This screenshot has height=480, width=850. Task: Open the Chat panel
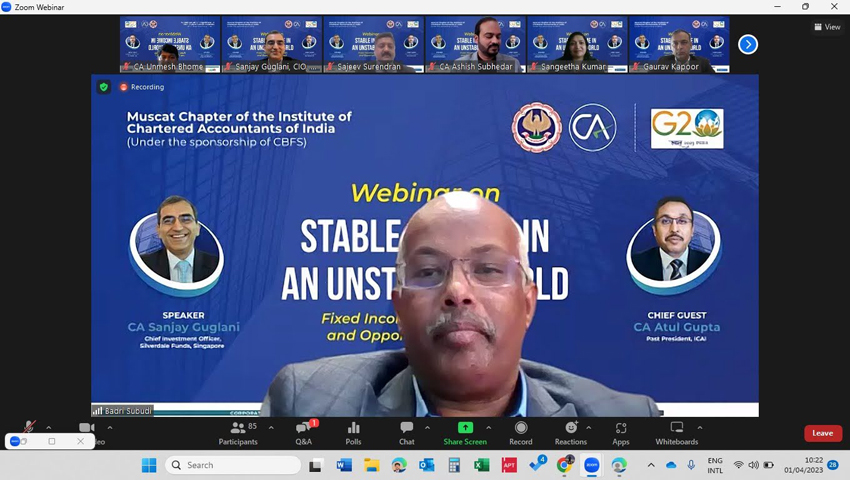[x=406, y=432]
